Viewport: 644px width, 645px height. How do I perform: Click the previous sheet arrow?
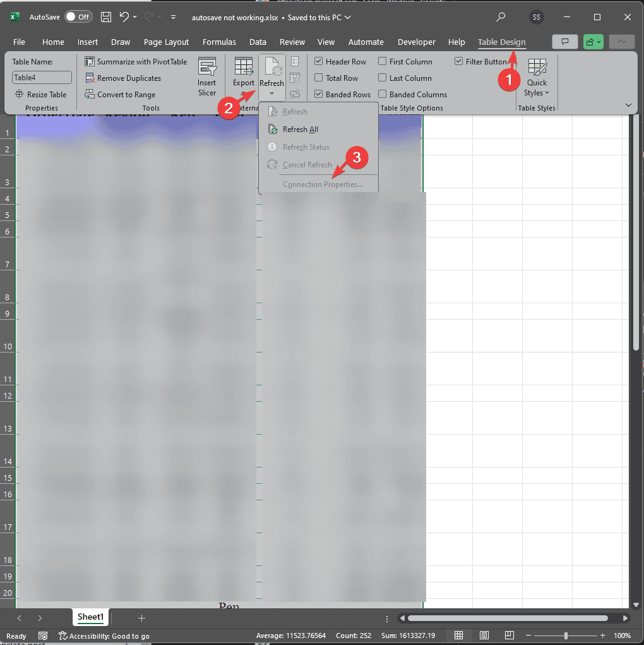click(x=20, y=618)
